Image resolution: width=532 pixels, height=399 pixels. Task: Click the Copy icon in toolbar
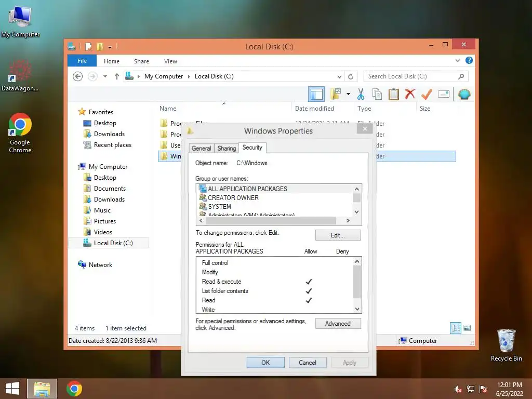pyautogui.click(x=377, y=94)
